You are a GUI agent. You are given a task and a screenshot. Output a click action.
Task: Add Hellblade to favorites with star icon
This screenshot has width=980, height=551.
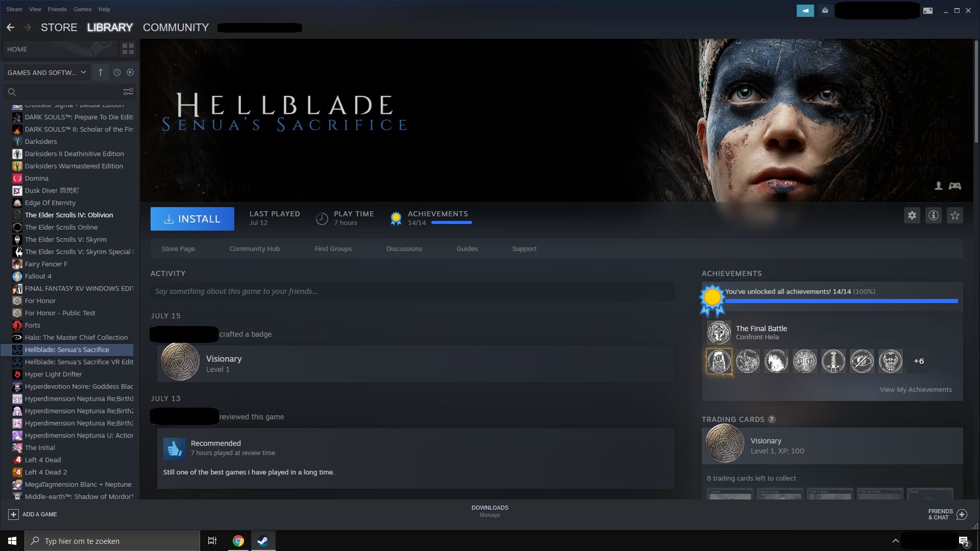point(954,216)
